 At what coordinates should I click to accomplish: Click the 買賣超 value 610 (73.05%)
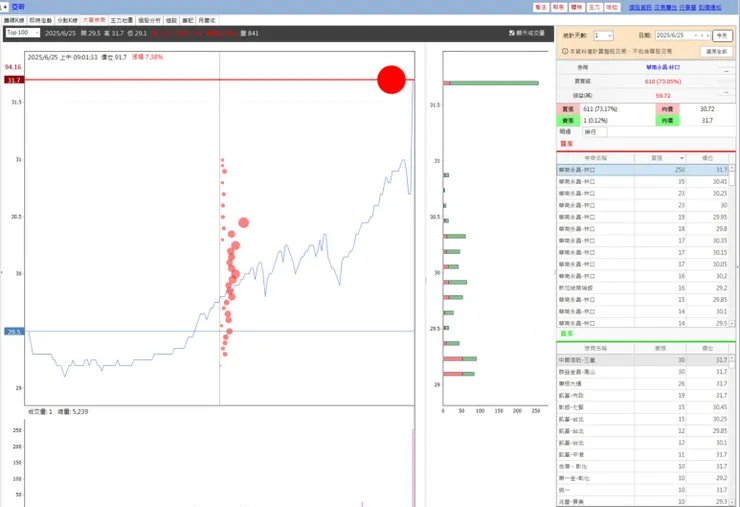[663, 82]
